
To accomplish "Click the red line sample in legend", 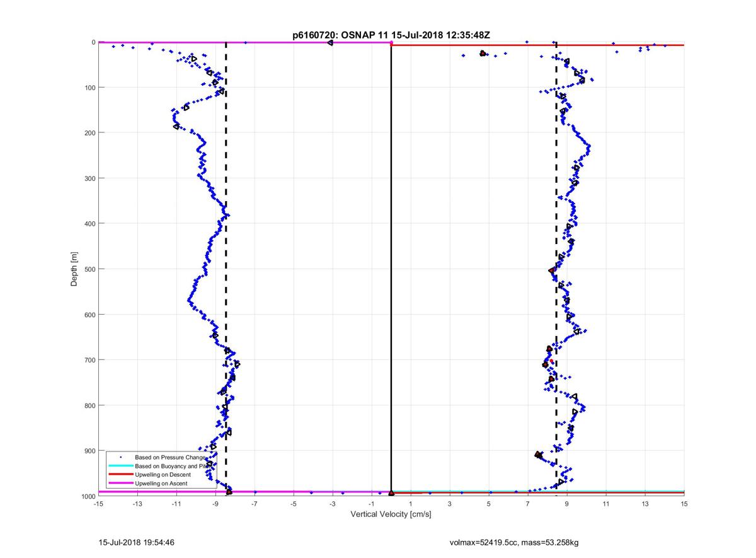I will tap(121, 475).
